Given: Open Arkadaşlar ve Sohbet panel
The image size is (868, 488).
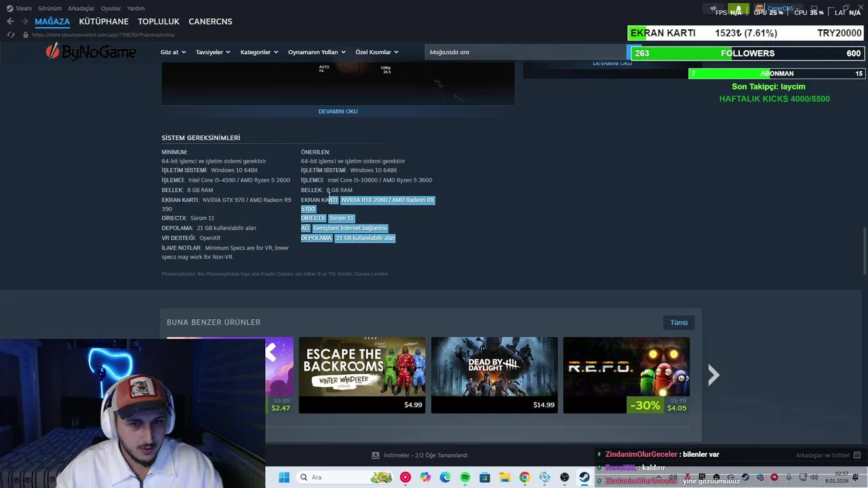Looking at the screenshot, I should point(828,455).
